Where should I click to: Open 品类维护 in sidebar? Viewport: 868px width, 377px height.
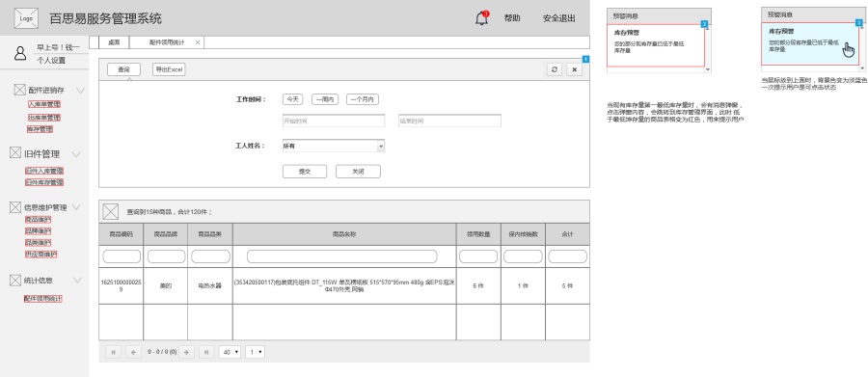39,242
